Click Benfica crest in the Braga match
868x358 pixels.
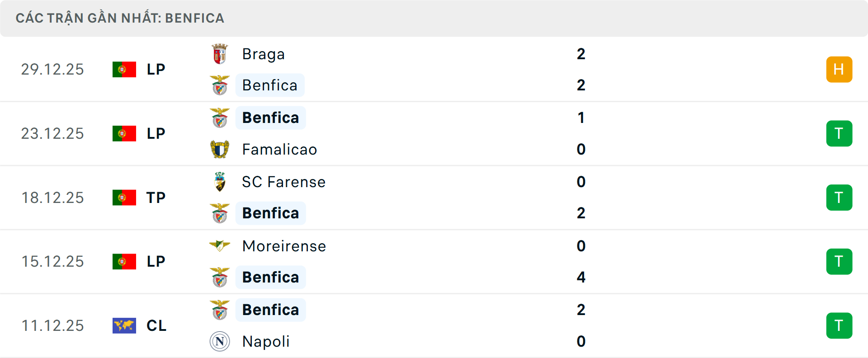point(220,85)
